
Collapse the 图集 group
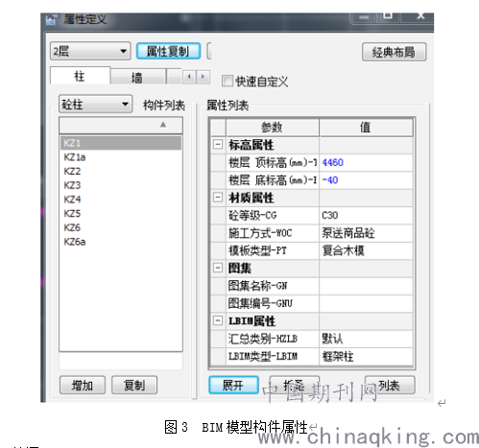(218, 268)
